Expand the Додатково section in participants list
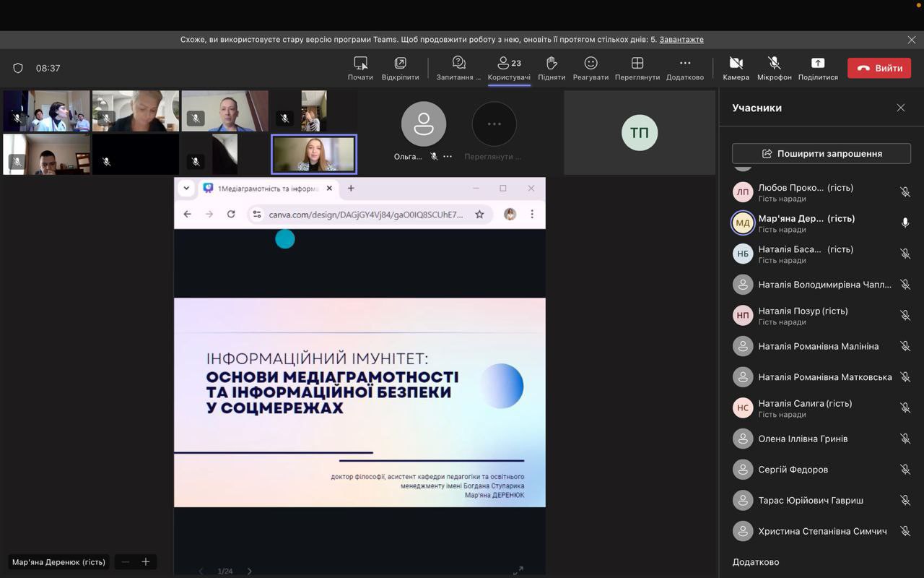This screenshot has height=578, width=924. [x=756, y=562]
